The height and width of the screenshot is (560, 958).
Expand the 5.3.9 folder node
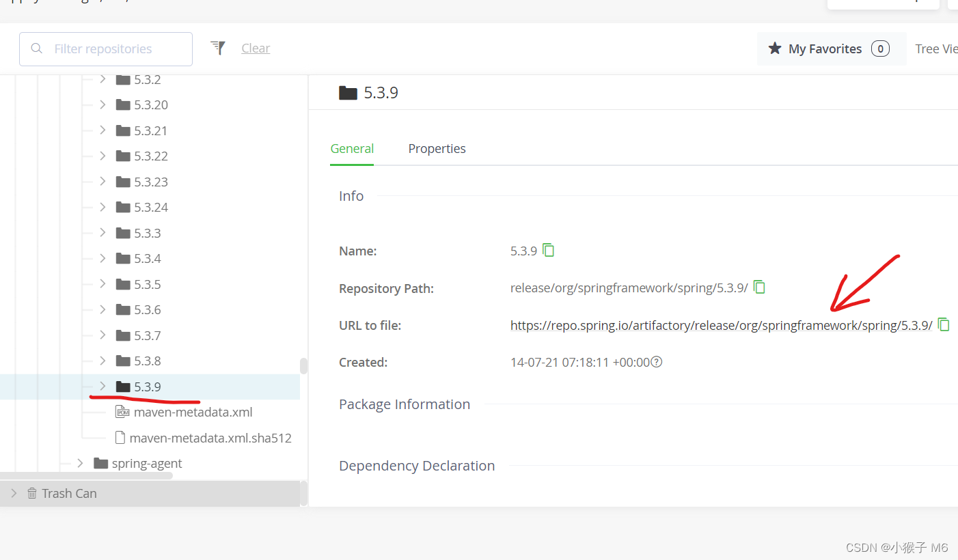point(102,387)
